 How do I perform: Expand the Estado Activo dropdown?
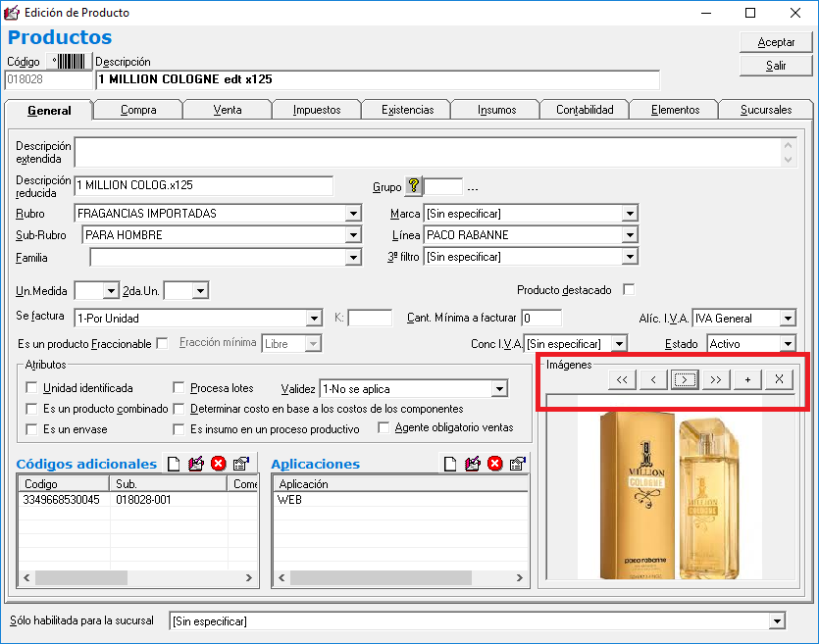(x=787, y=344)
